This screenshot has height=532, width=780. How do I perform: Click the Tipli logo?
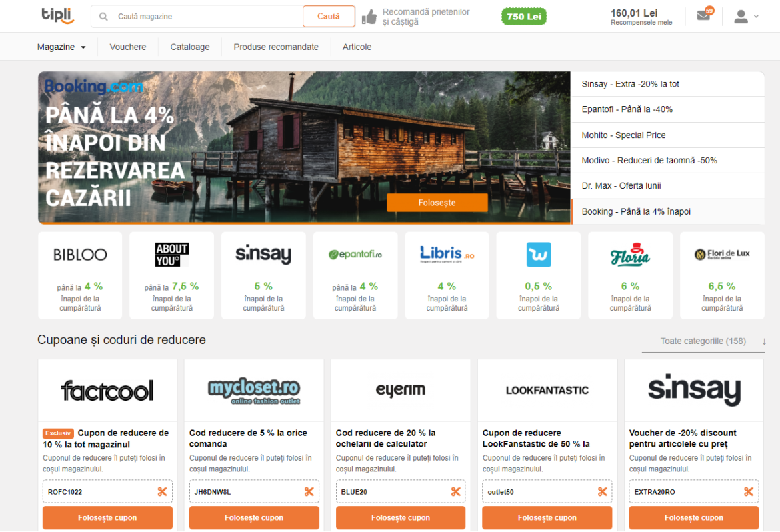(x=58, y=15)
